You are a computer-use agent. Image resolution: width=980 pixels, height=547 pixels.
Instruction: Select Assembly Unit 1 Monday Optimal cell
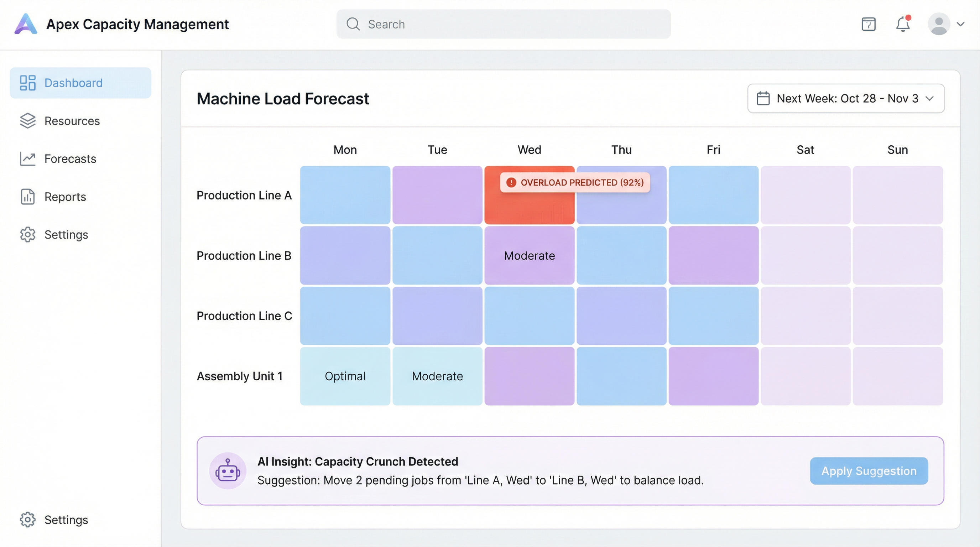(x=345, y=376)
